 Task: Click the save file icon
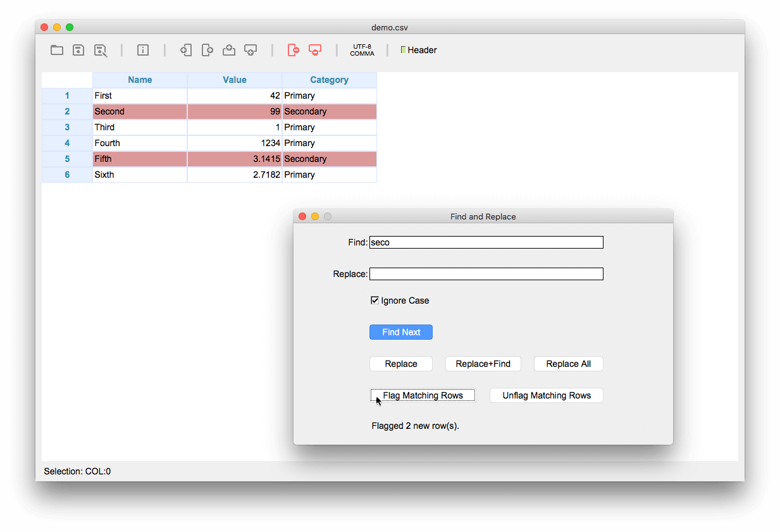point(78,50)
